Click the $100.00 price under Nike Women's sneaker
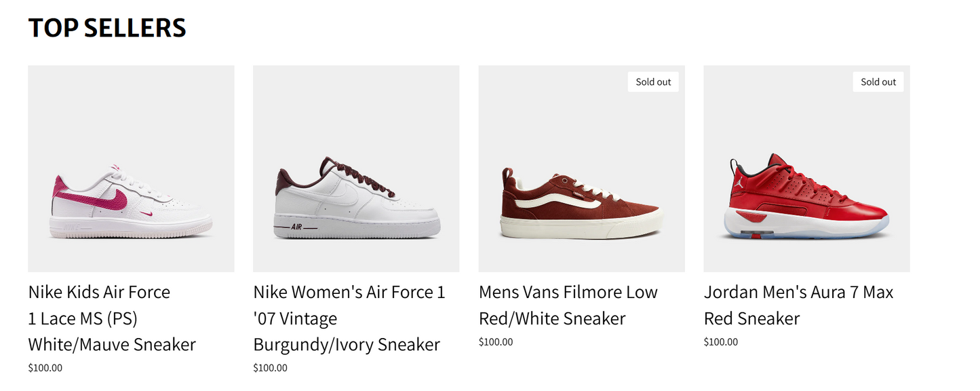Viewport: 980px width, 391px height. 271,368
